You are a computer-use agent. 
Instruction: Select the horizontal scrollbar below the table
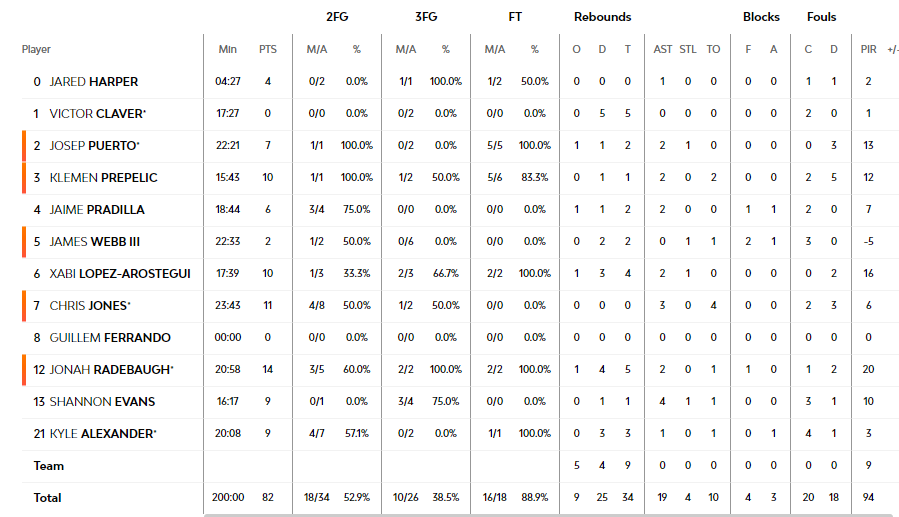(551, 515)
